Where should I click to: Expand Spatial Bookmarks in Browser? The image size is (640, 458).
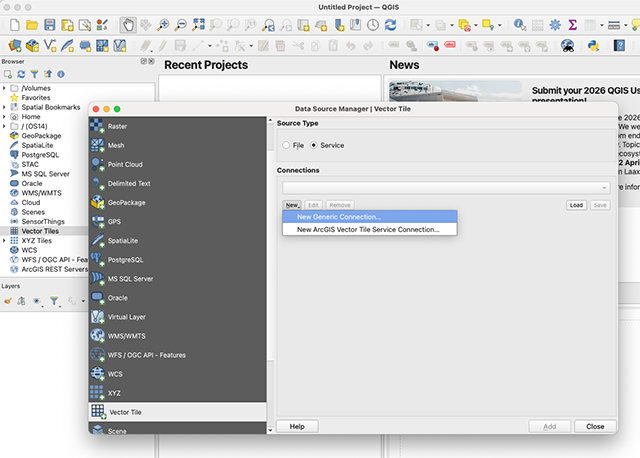[4, 107]
